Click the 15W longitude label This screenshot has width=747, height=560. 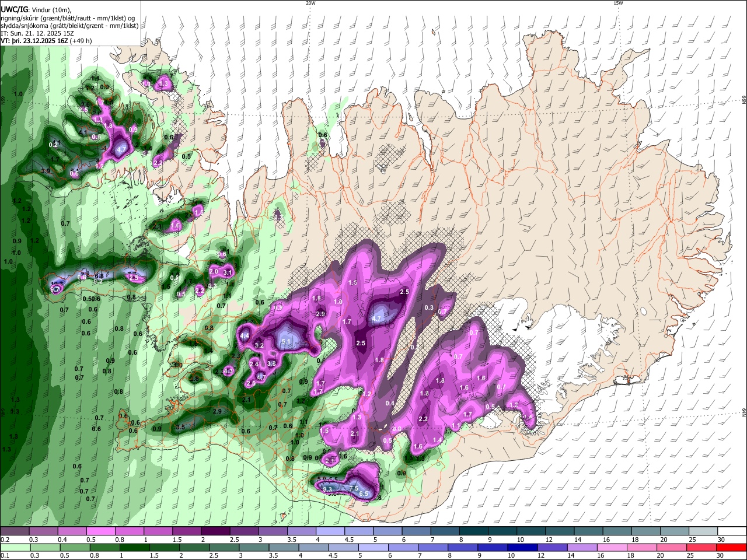pyautogui.click(x=618, y=3)
